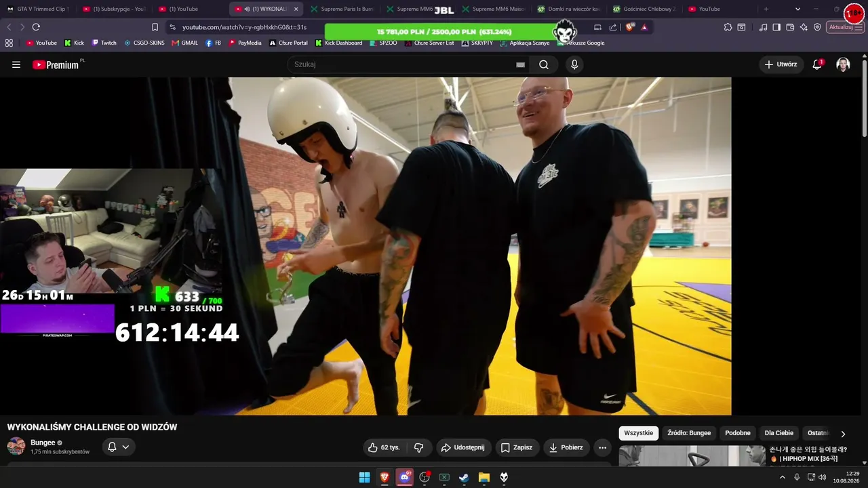Open the GMAIL bookmark
Viewport: 868px width, 488px height.
coord(185,43)
